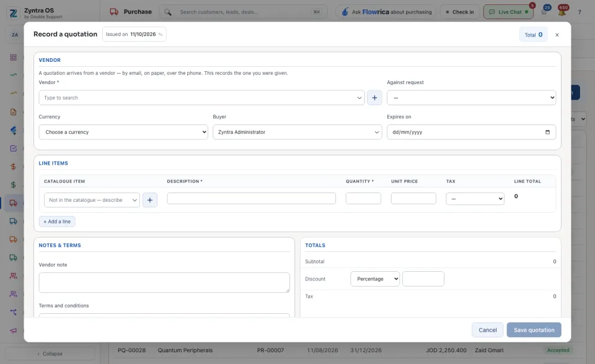Open the notifications bell with 650 badge
Viewport: 595px width, 364px height.
tap(562, 12)
